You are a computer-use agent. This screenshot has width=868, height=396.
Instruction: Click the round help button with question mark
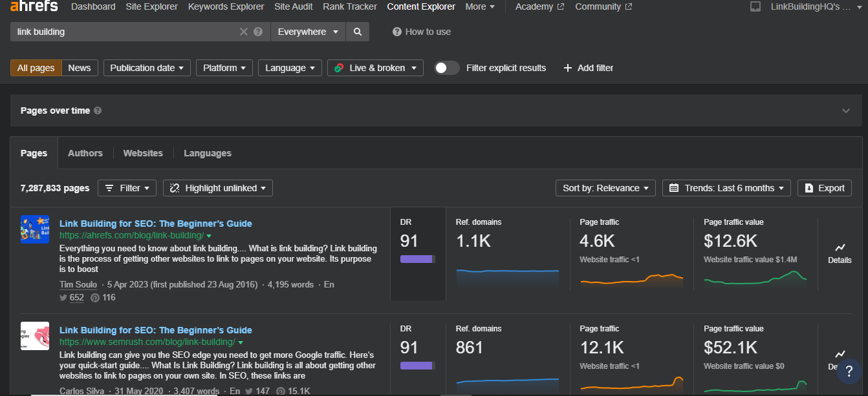(849, 371)
